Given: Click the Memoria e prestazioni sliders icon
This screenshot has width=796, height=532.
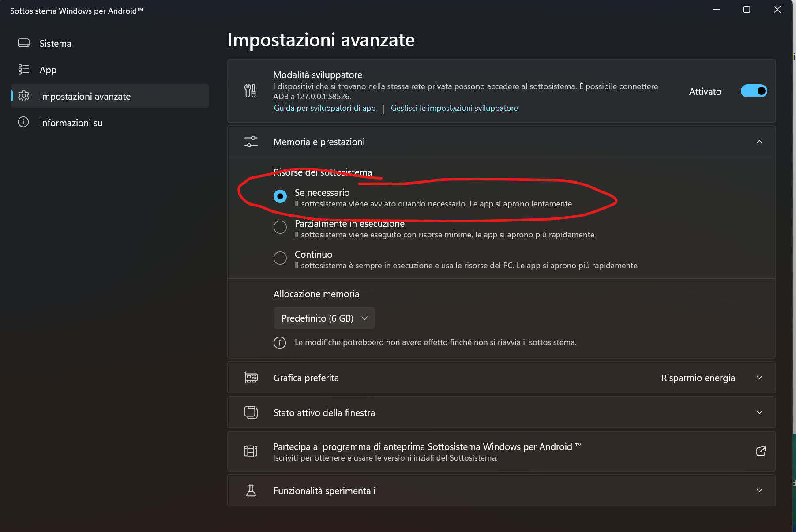Looking at the screenshot, I should point(251,142).
